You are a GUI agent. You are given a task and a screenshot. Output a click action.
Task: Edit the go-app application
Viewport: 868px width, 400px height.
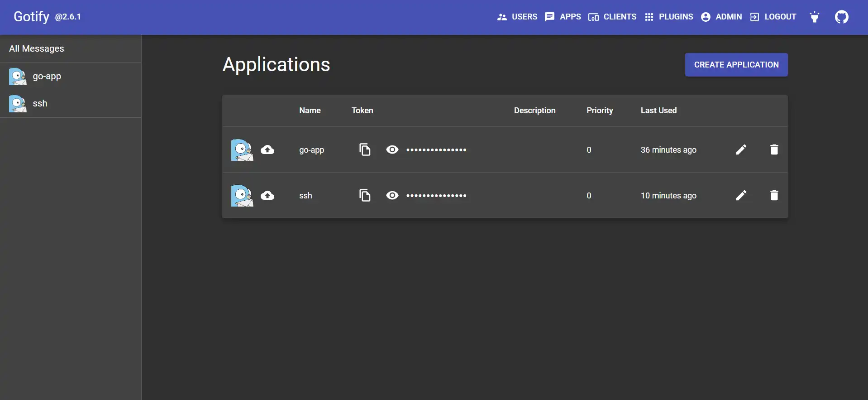(741, 149)
